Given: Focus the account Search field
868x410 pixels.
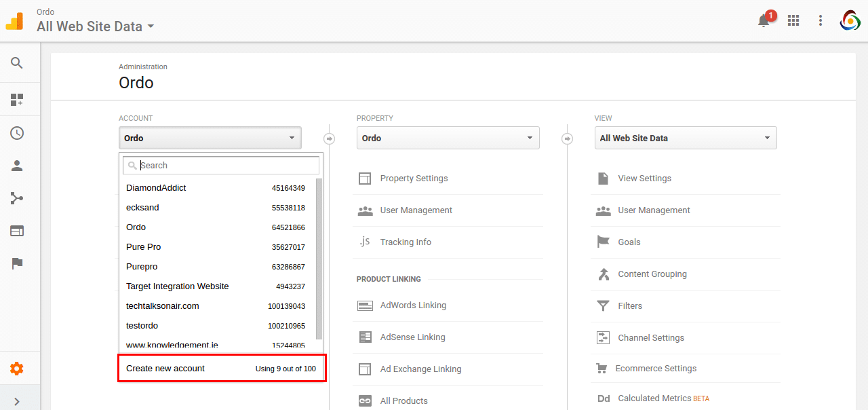Looking at the screenshot, I should coord(221,165).
